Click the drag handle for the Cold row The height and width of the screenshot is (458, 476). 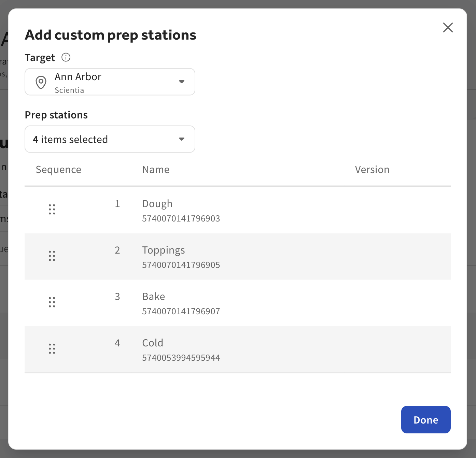(x=52, y=348)
